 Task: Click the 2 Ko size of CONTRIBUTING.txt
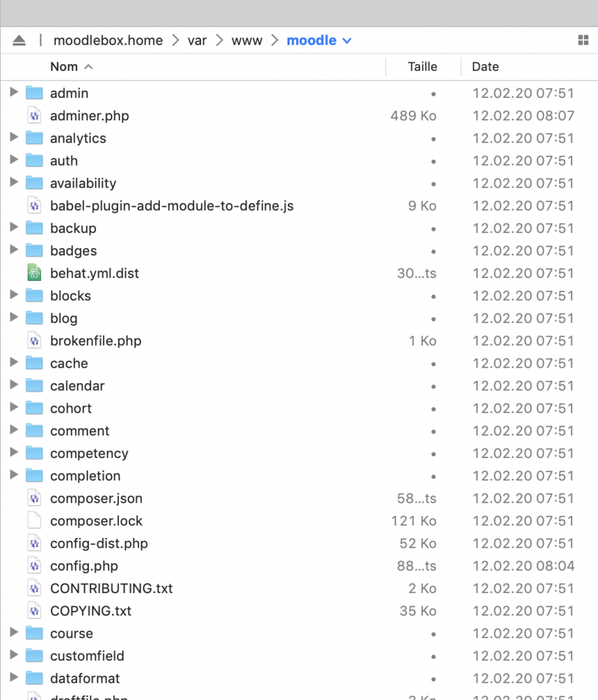pyautogui.click(x=422, y=589)
